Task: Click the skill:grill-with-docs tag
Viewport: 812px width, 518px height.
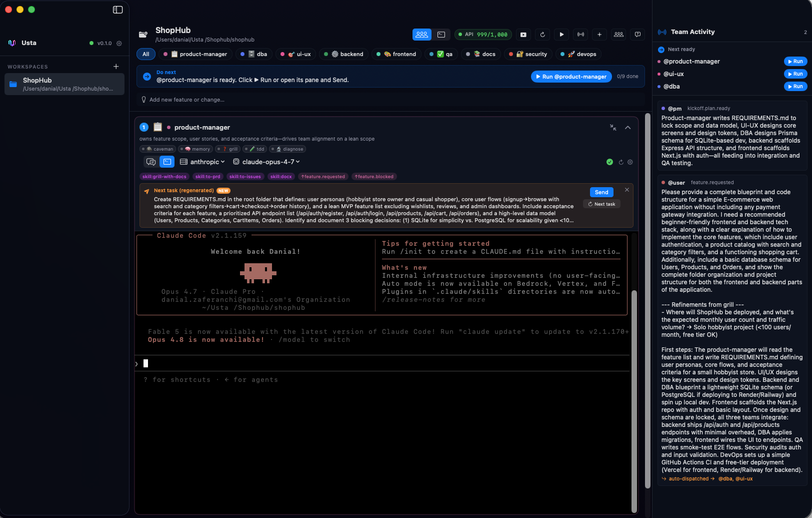Action: click(x=164, y=177)
